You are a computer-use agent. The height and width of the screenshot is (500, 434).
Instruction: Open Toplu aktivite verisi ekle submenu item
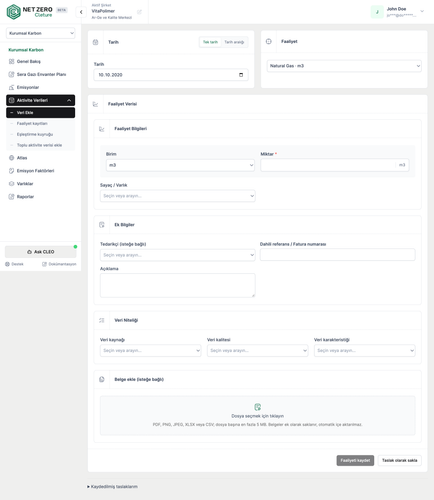(39, 145)
